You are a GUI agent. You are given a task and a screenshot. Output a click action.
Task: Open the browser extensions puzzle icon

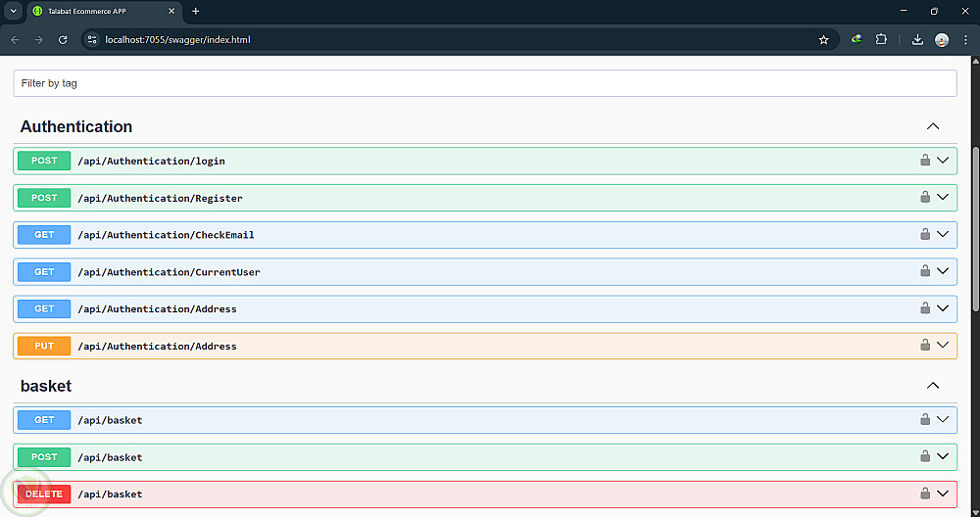[x=881, y=39]
